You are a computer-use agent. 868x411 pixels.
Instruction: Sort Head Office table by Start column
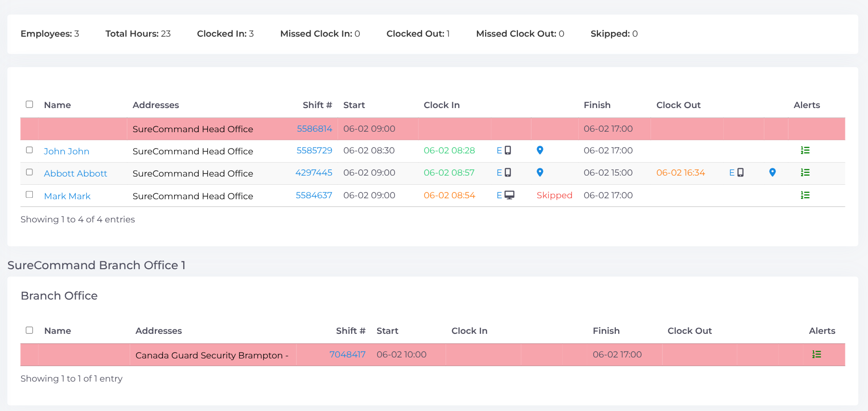354,105
